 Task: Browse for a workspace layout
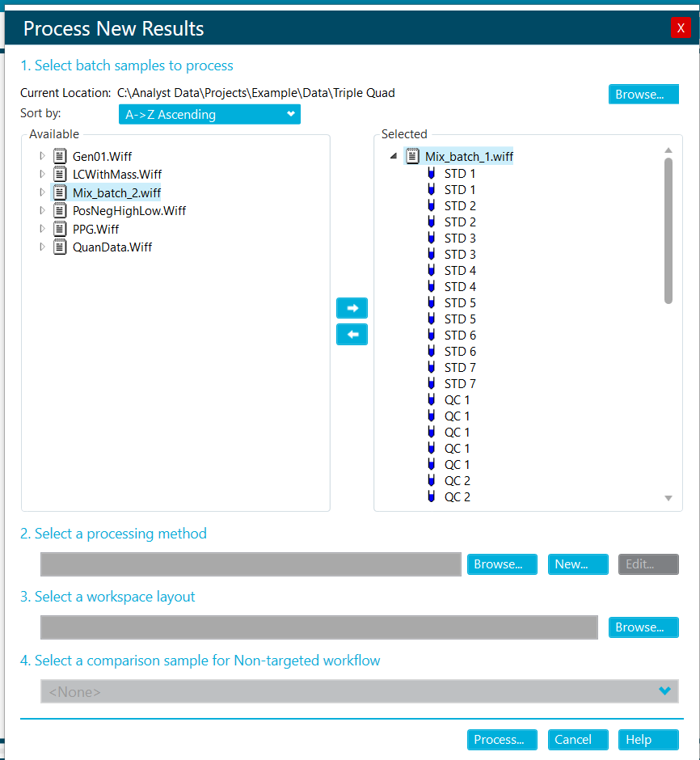[x=643, y=627]
